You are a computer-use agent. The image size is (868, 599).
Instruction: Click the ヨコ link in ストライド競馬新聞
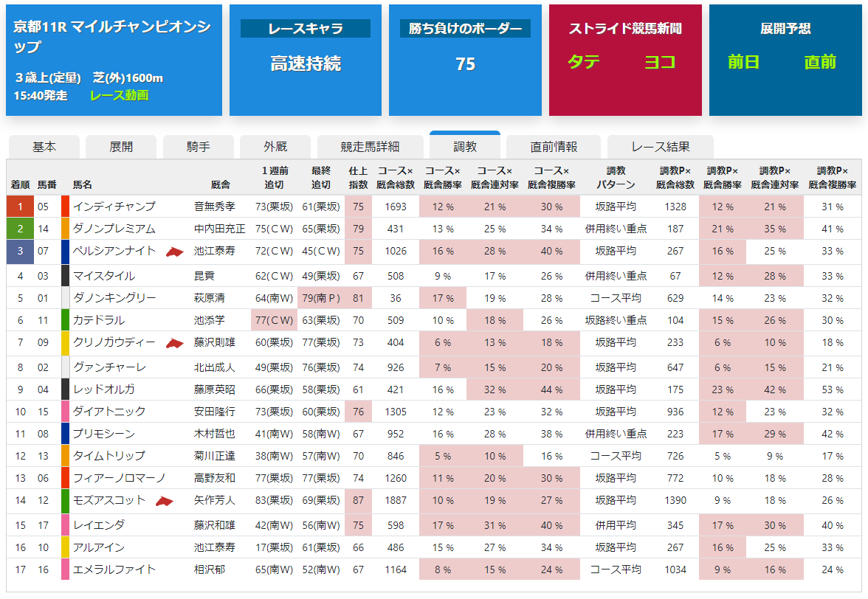coord(660,61)
